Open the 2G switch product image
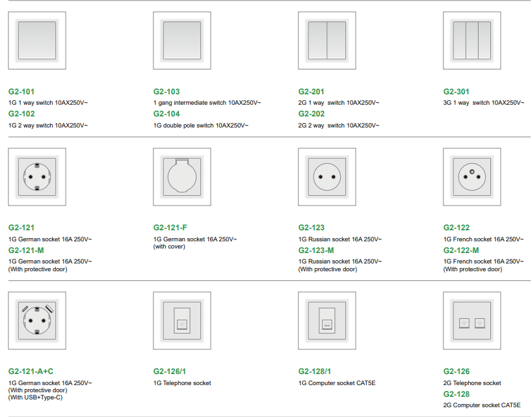 pos(327,41)
